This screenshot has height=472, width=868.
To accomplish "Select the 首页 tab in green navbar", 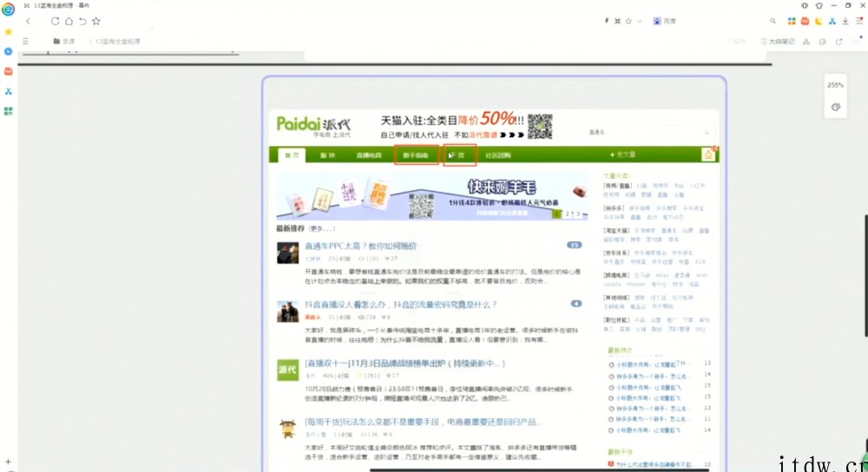I will pyautogui.click(x=292, y=155).
